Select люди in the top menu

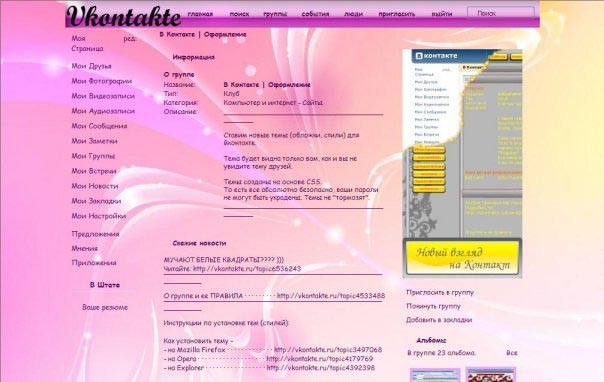pyautogui.click(x=353, y=14)
